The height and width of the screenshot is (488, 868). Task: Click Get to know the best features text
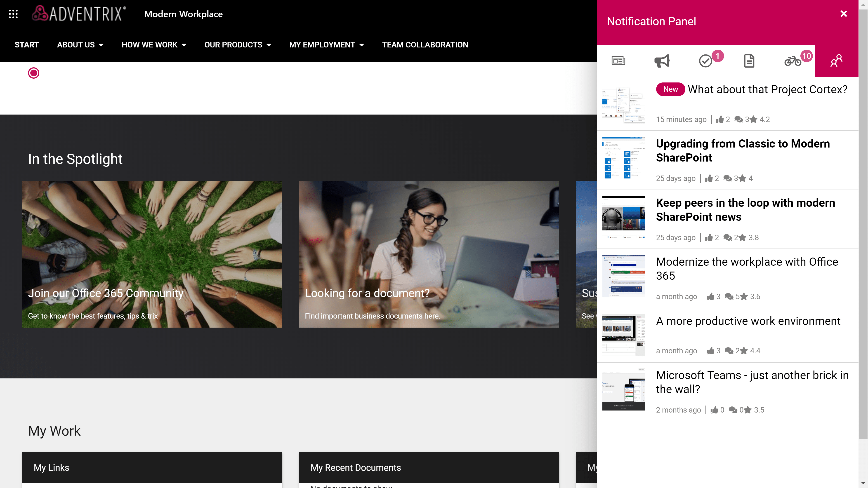[x=93, y=316]
